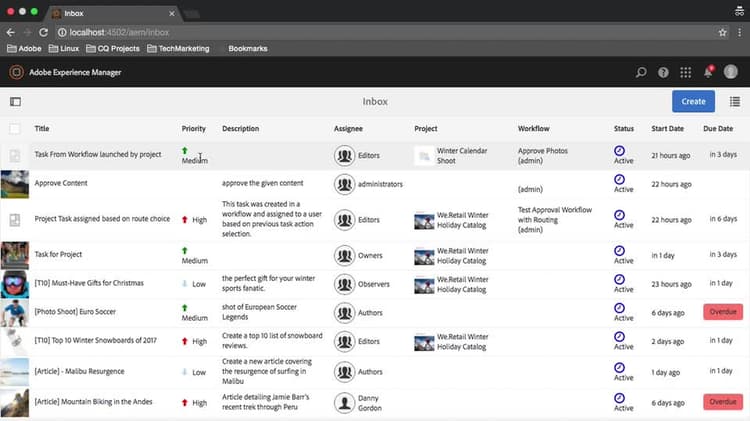The height and width of the screenshot is (421, 750).
Task: Click the Overdue badge for Mountain Biking
Action: click(x=723, y=402)
